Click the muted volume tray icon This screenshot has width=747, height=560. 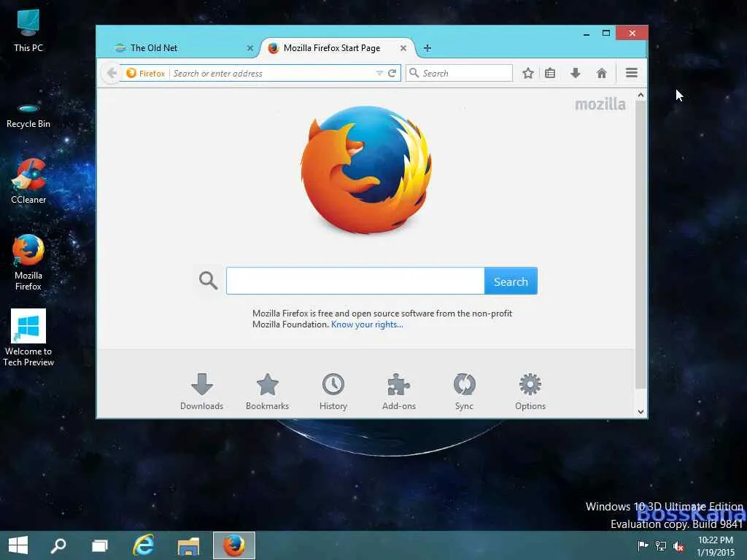click(678, 546)
